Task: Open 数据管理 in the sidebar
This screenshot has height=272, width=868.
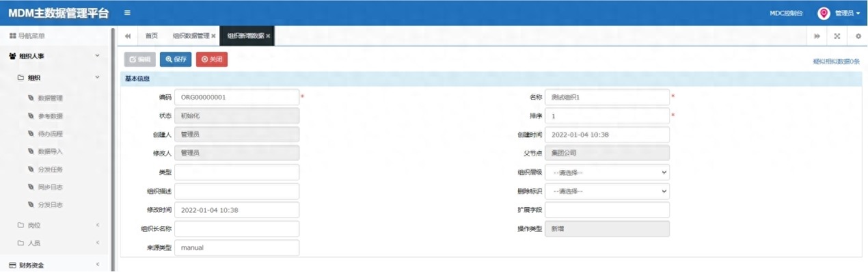Action: (50, 98)
